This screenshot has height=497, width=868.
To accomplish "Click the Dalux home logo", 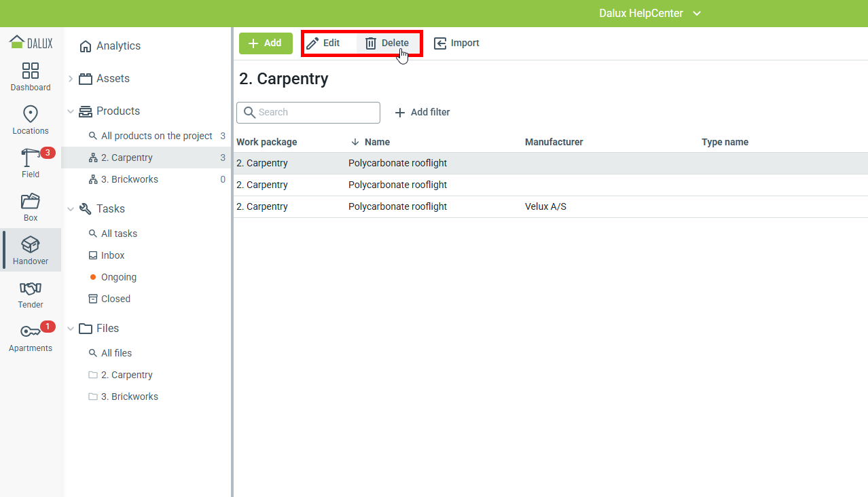I will coord(31,42).
